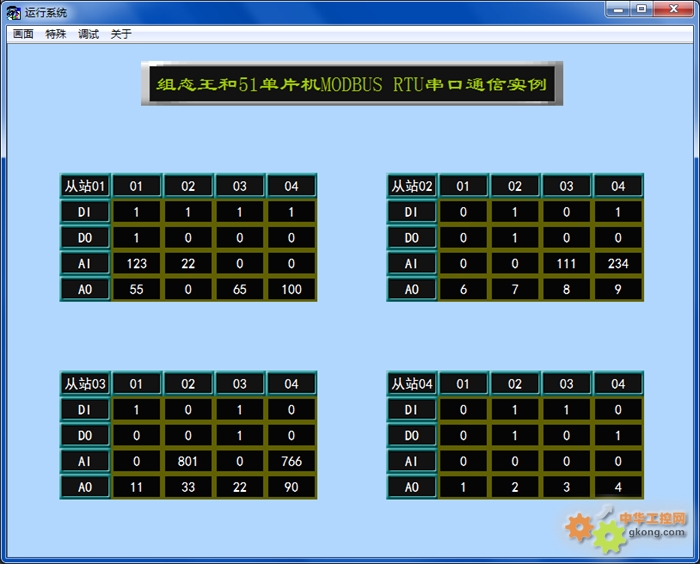The height and width of the screenshot is (564, 700).
Task: Select 从站01 AI channel 01 value 123
Action: coord(137,263)
